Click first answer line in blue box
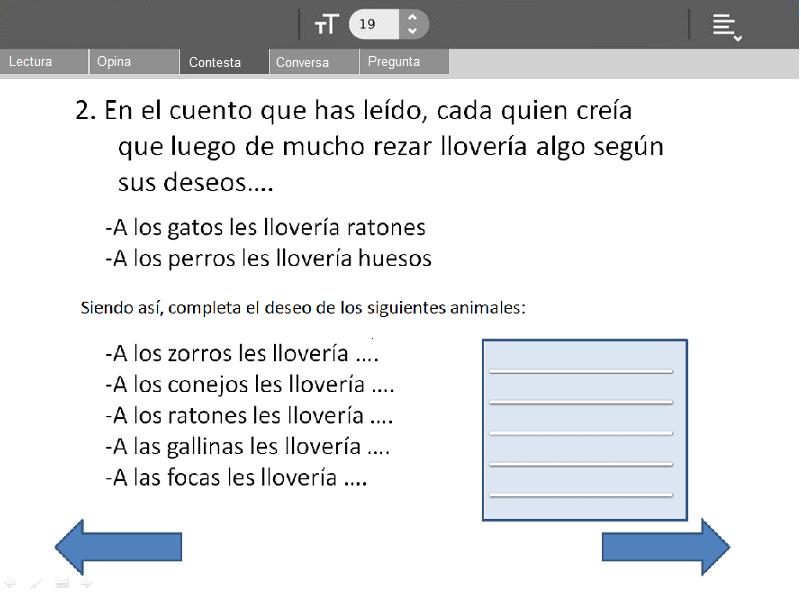Screen dimensions: 801x596 point(581,370)
